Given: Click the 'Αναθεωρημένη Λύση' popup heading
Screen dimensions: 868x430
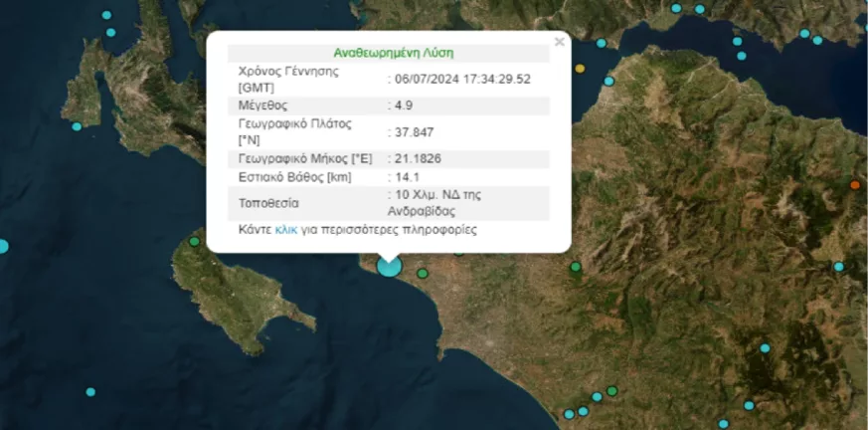Looking at the screenshot, I should (388, 54).
